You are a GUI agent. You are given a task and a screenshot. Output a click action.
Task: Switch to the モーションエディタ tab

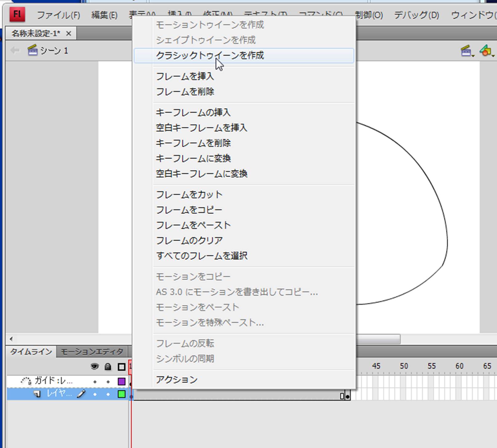[92, 352]
